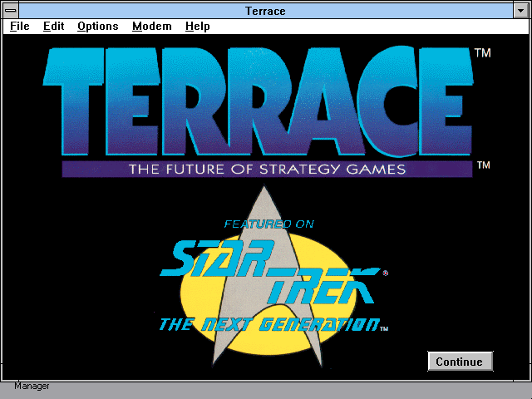Open the Modem menu
This screenshot has width=532, height=399.
click(151, 26)
